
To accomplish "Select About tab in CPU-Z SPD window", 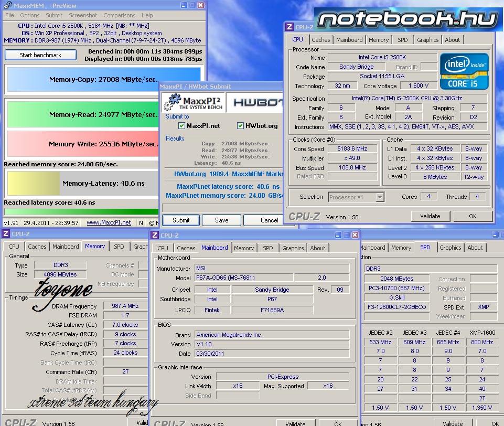I will coord(475,248).
